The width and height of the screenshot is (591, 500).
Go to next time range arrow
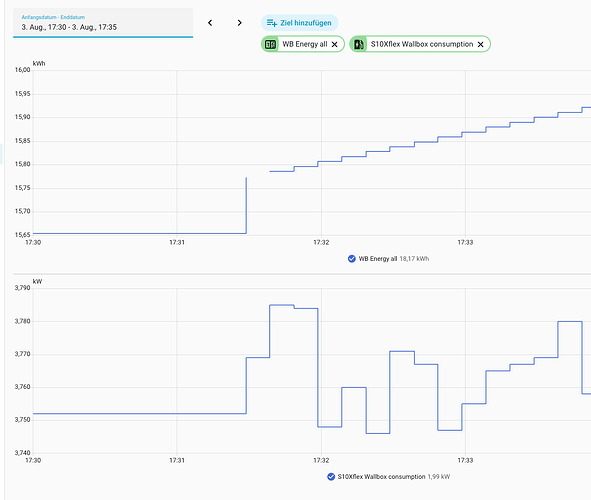pos(239,23)
